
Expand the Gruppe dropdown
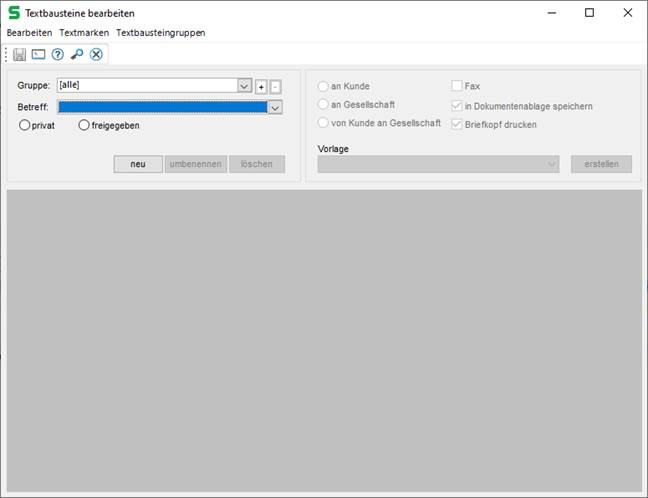click(244, 86)
